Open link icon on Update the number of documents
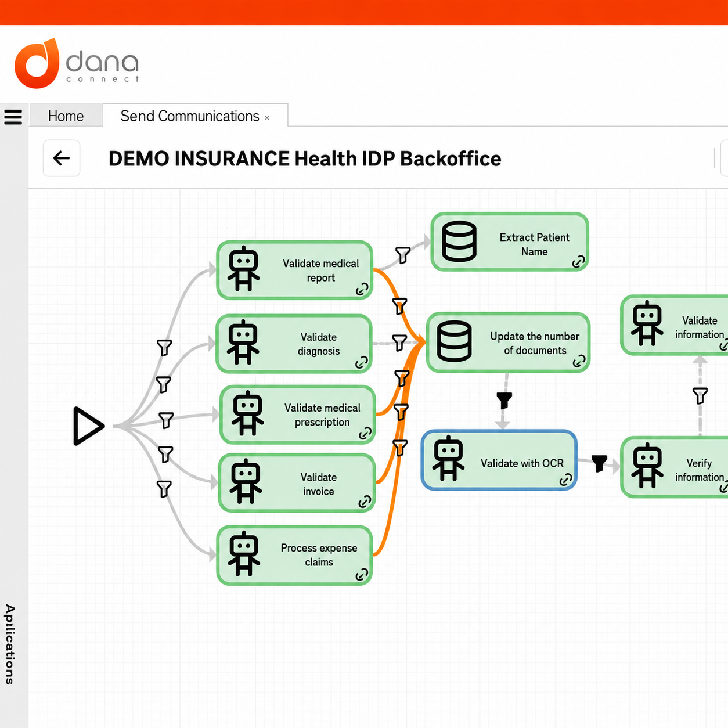Viewport: 728px width, 728px height. point(579,361)
